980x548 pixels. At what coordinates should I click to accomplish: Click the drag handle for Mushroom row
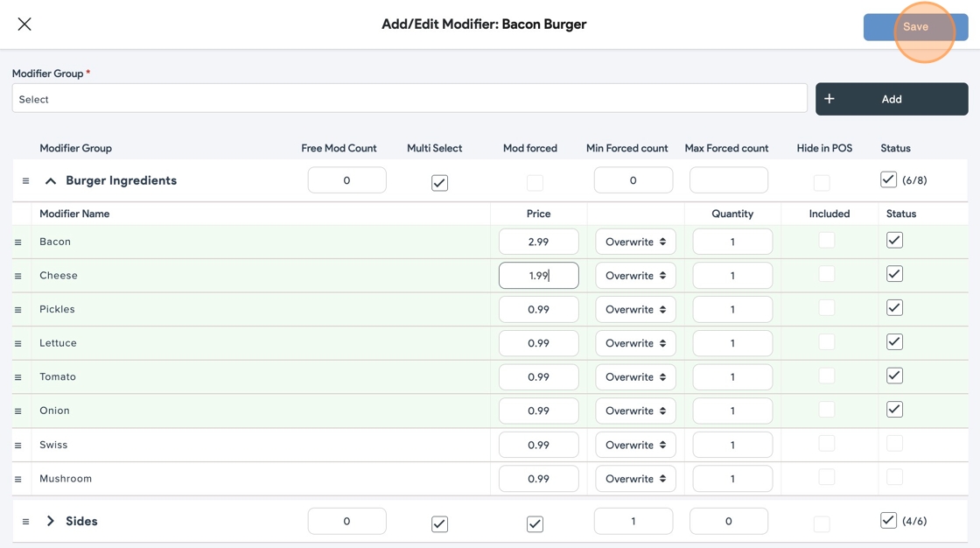(x=17, y=480)
